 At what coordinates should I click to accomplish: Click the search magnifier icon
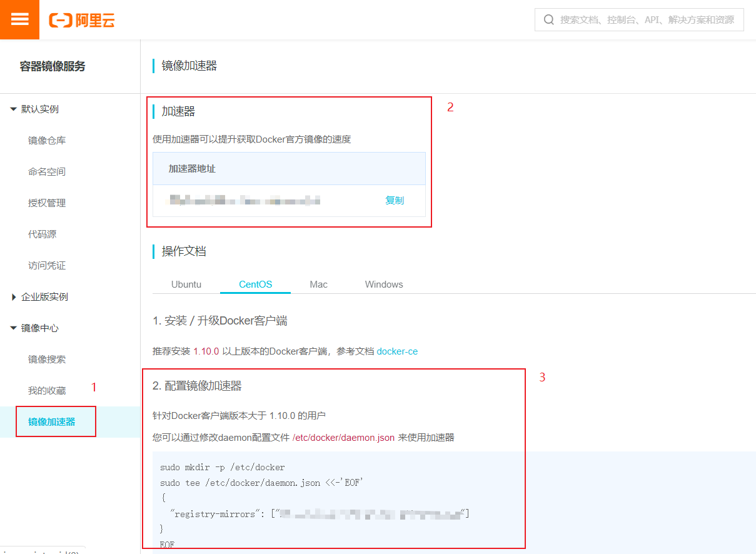(x=549, y=20)
